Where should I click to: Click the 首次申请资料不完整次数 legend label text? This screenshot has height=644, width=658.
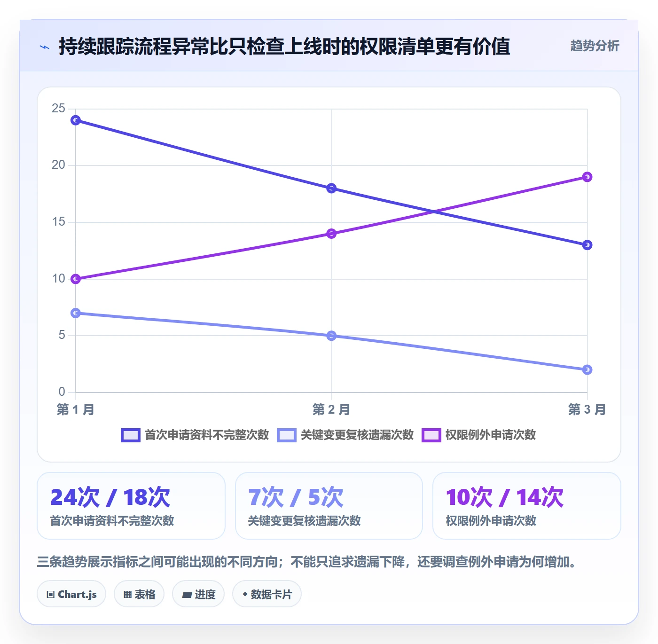point(207,435)
